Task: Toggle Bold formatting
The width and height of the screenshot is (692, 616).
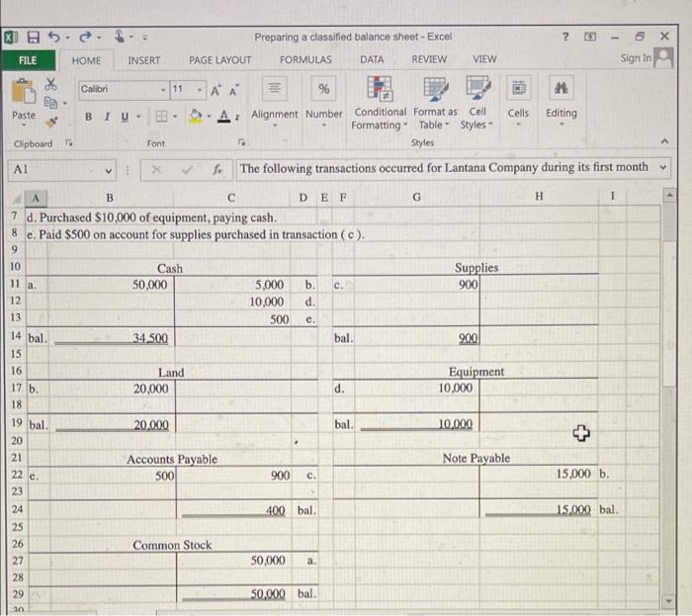Action: pyautogui.click(x=89, y=117)
